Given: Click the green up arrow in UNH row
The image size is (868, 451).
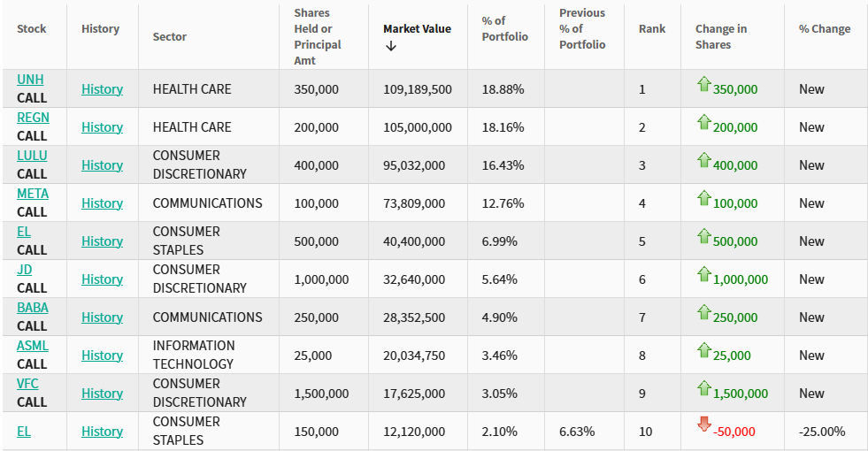Looking at the screenshot, I should (x=704, y=85).
